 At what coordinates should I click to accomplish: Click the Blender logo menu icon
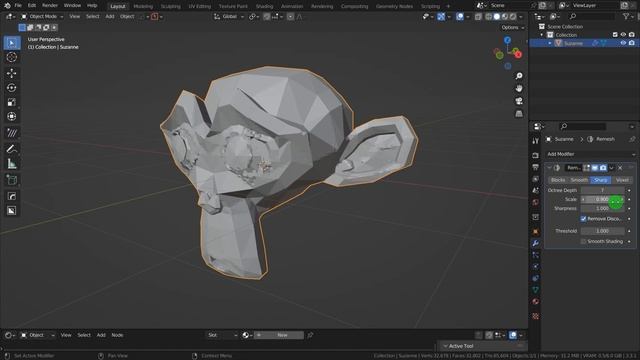coord(7,6)
